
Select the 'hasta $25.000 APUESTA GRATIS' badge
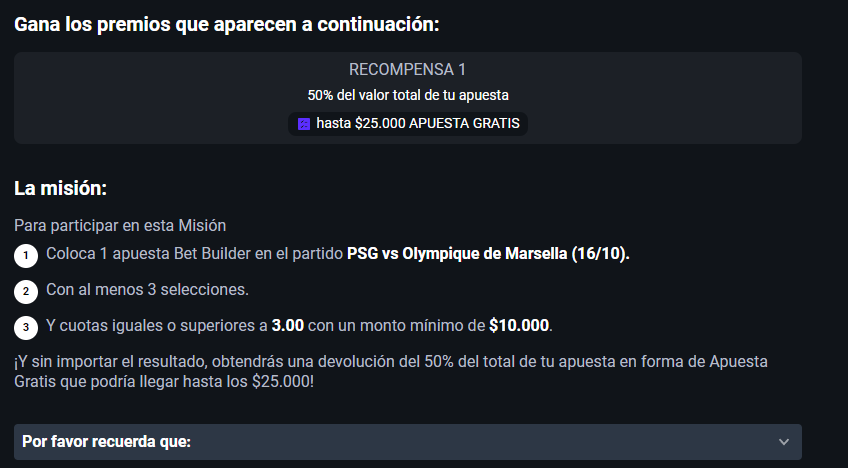click(x=408, y=124)
